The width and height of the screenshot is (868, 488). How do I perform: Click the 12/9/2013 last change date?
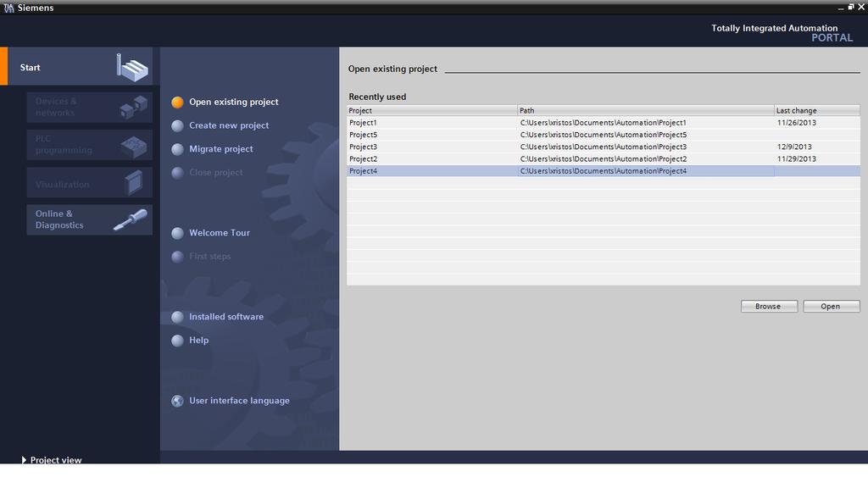[794, 147]
